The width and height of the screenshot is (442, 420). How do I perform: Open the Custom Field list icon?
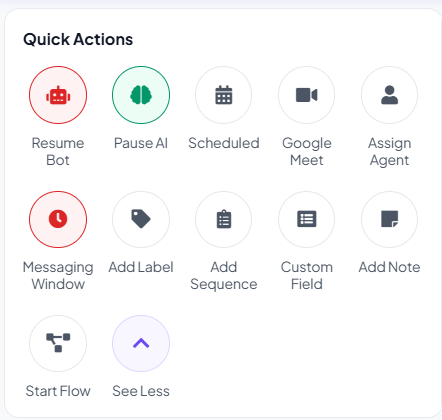[x=307, y=219]
